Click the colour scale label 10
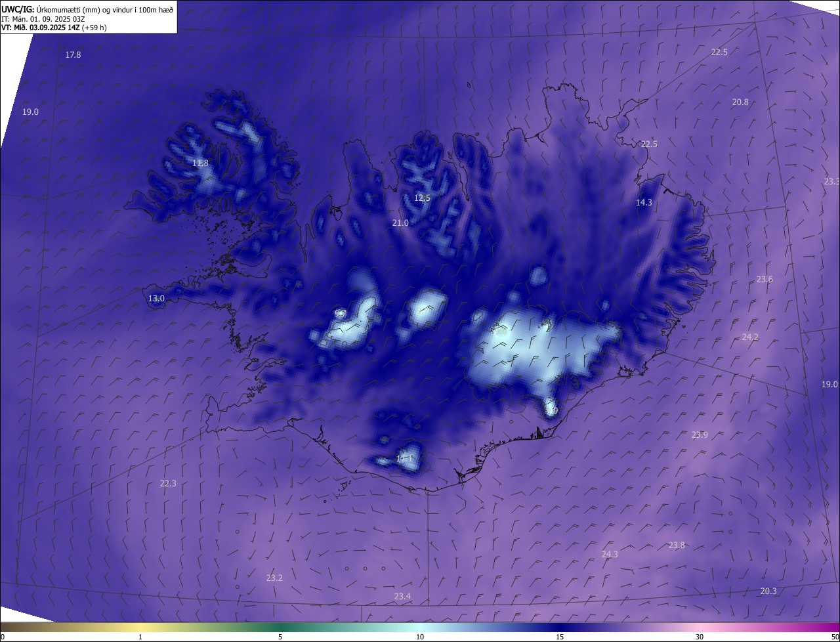 pos(420,637)
